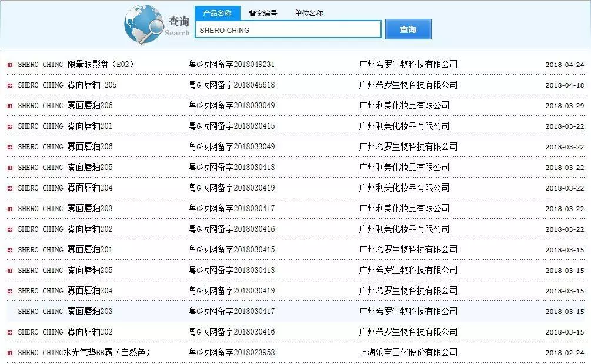Select 广州利美化妆品有限公司 on 2018-03-29 row
Viewport: 591px width, 364px height.
(x=404, y=105)
